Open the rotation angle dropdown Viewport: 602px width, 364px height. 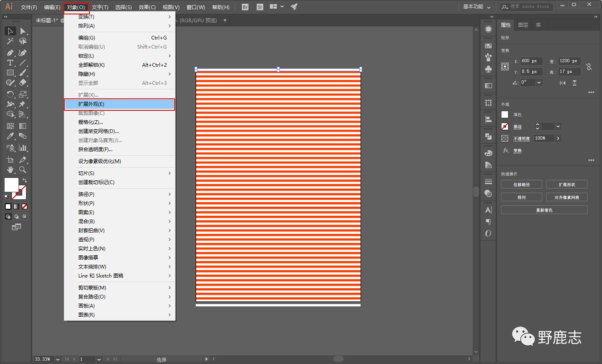pos(539,82)
